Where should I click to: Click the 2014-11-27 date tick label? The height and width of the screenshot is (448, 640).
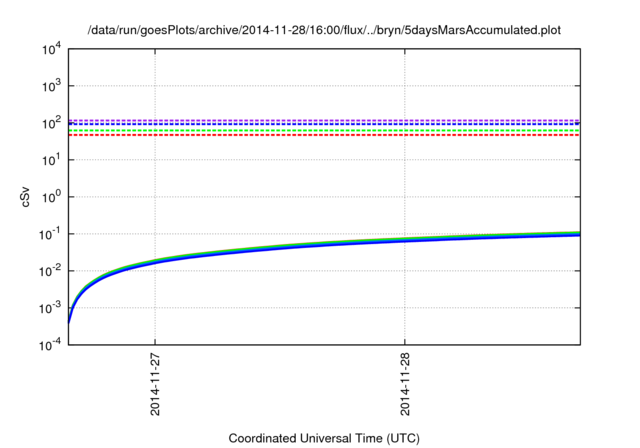coord(155,384)
